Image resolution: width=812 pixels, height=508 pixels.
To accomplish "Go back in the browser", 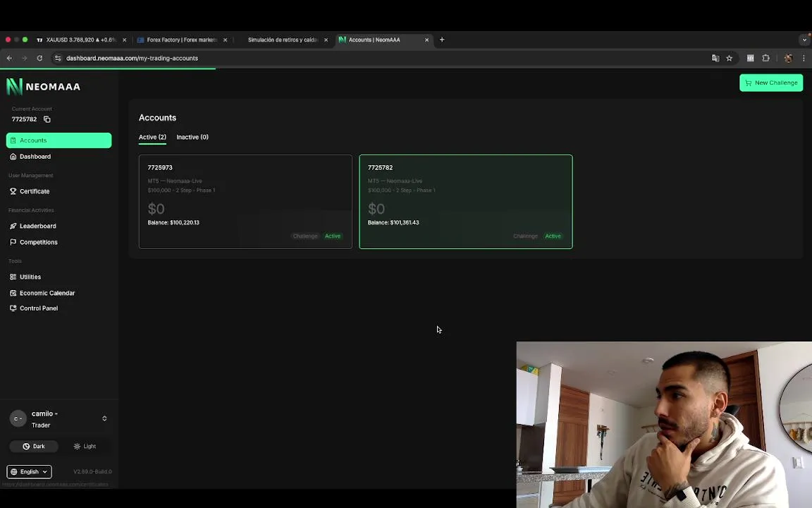I will pos(9,59).
